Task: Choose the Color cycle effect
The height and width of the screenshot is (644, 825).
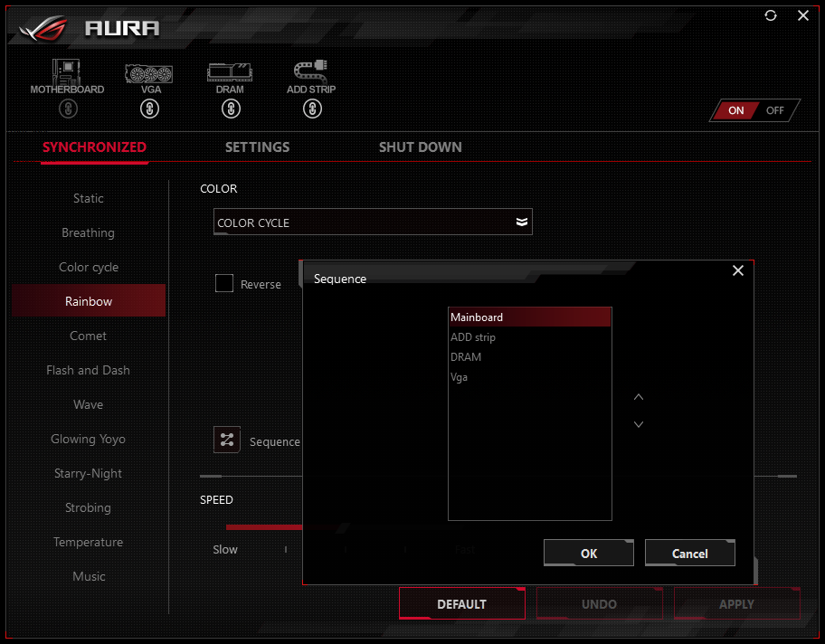Action: coord(89,268)
